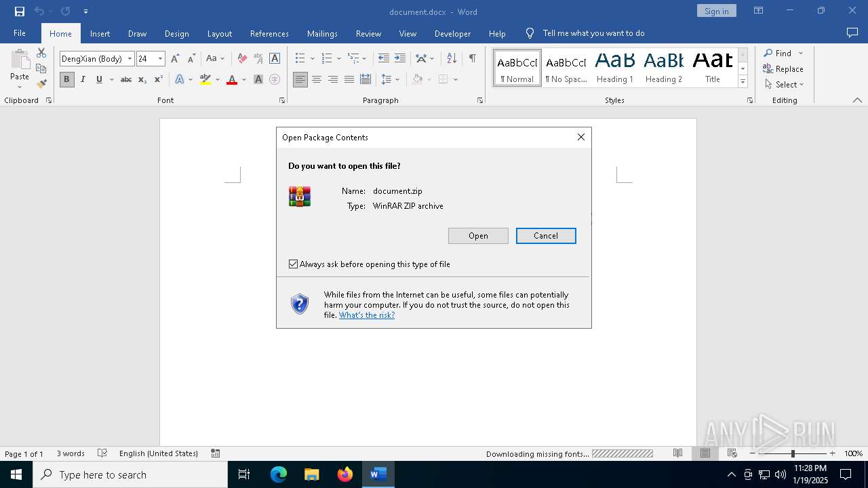The width and height of the screenshot is (868, 488).
Task: Switch to Read Mode view icon
Action: pyautogui.click(x=677, y=453)
